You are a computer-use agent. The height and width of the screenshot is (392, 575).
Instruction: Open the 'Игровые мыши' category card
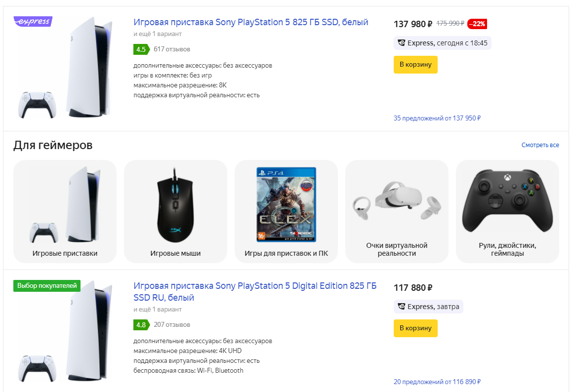[175, 211]
